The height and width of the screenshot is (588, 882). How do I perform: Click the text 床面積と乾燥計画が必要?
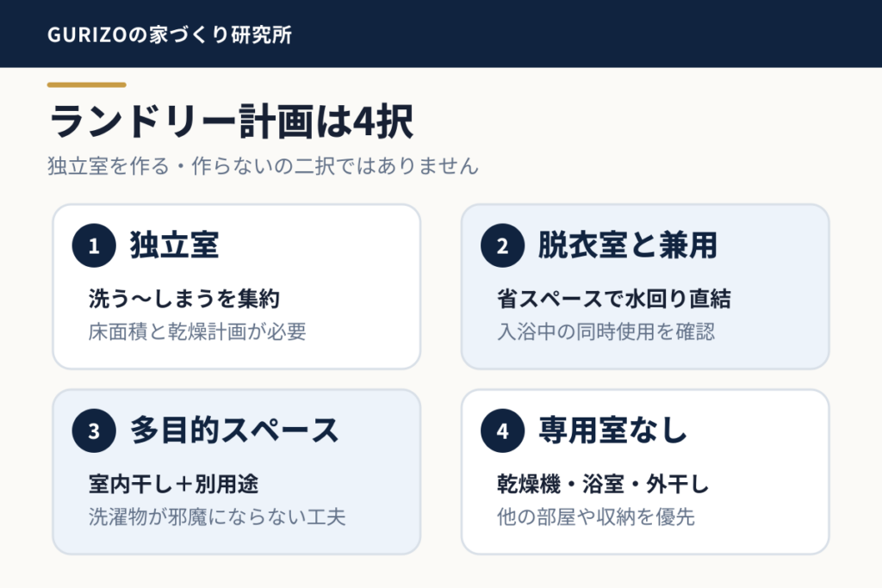tap(197, 331)
